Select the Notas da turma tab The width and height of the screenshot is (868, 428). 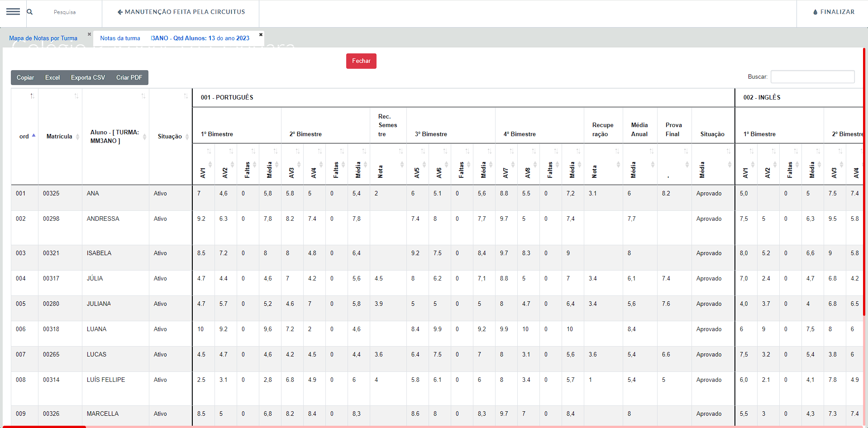[x=175, y=38]
